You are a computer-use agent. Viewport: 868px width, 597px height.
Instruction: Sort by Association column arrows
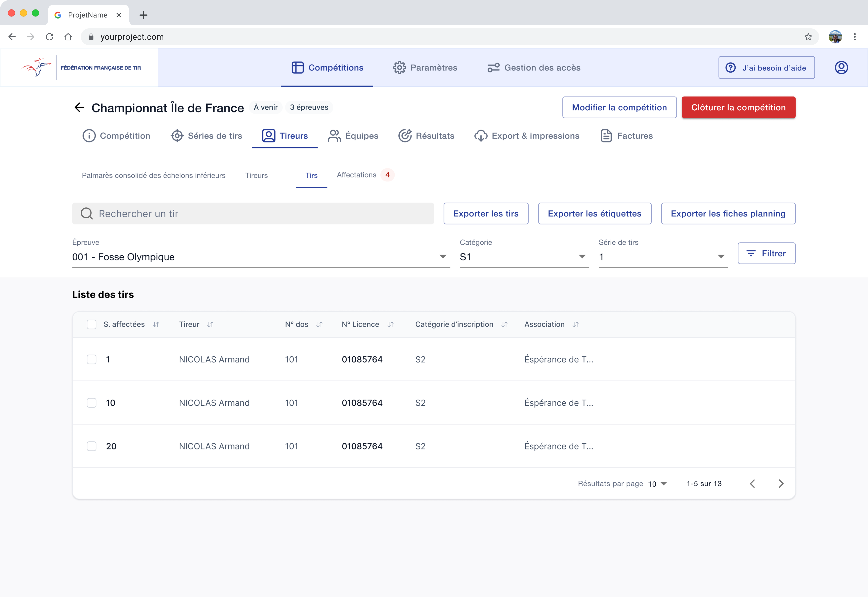576,324
